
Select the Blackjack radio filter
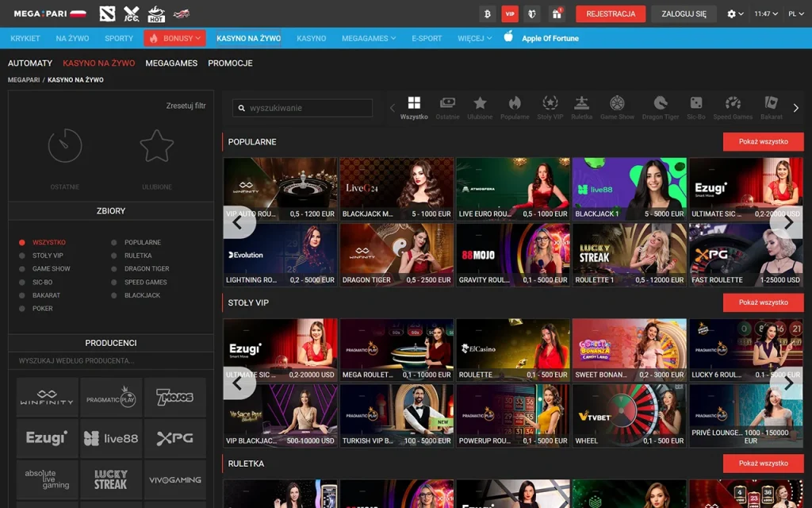(113, 295)
